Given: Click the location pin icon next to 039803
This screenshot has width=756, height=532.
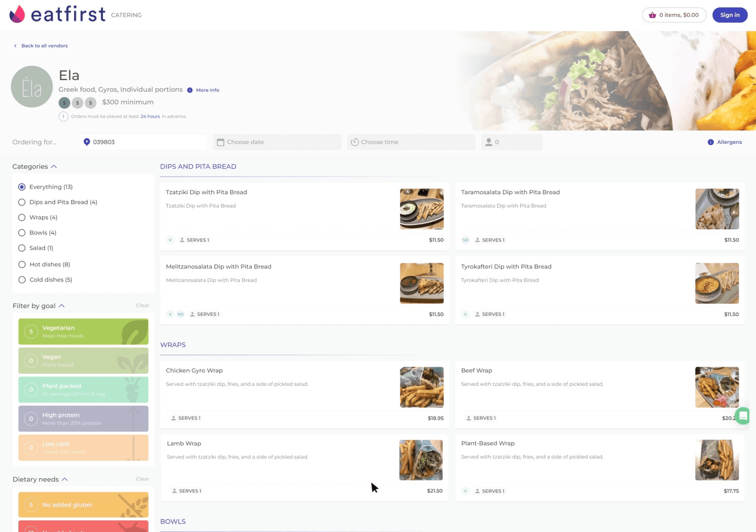Looking at the screenshot, I should 86,142.
